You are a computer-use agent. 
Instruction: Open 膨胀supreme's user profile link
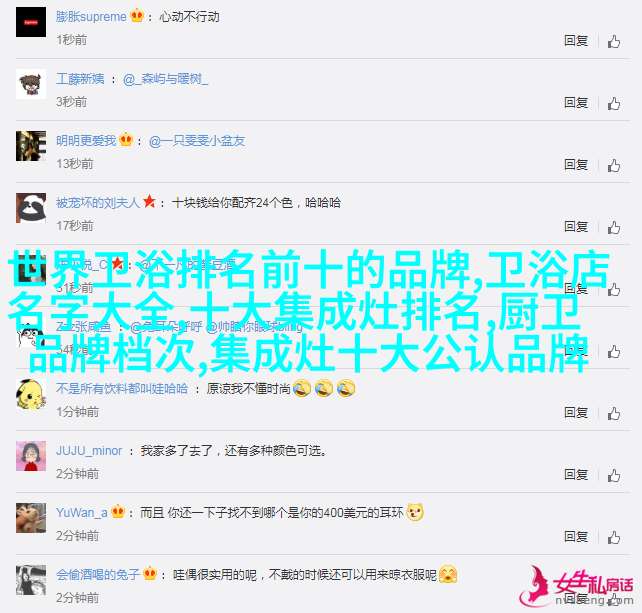pos(91,17)
